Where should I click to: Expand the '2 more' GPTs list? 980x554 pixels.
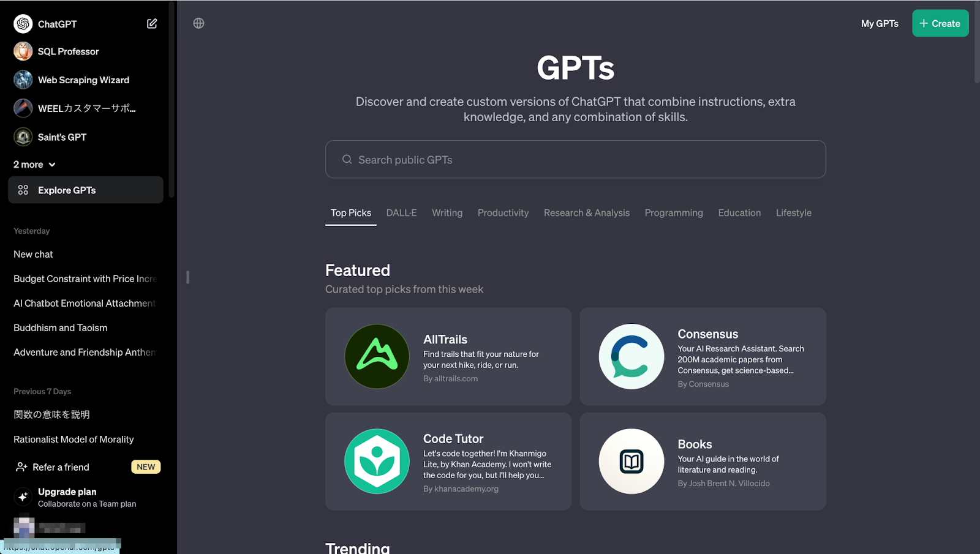pyautogui.click(x=35, y=165)
